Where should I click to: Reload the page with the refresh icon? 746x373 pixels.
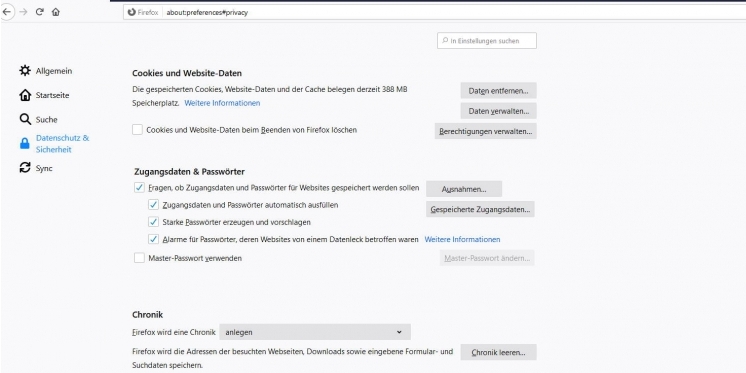pyautogui.click(x=39, y=12)
